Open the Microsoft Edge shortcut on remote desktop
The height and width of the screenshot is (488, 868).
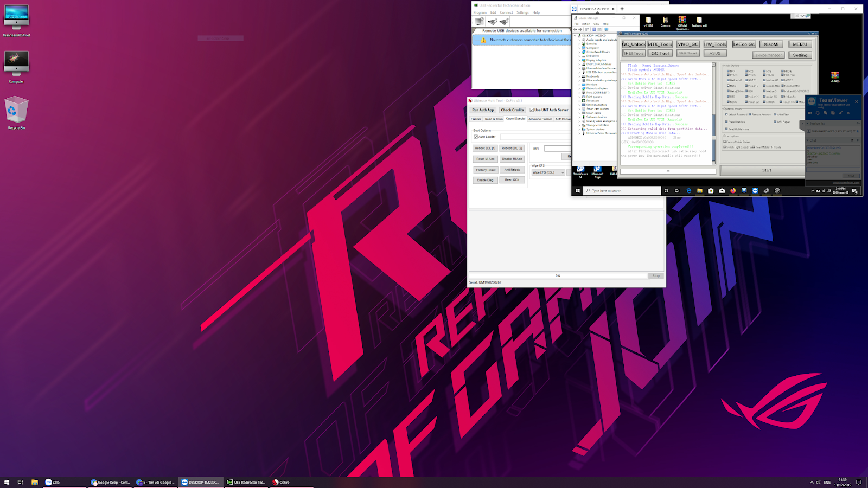[597, 172]
